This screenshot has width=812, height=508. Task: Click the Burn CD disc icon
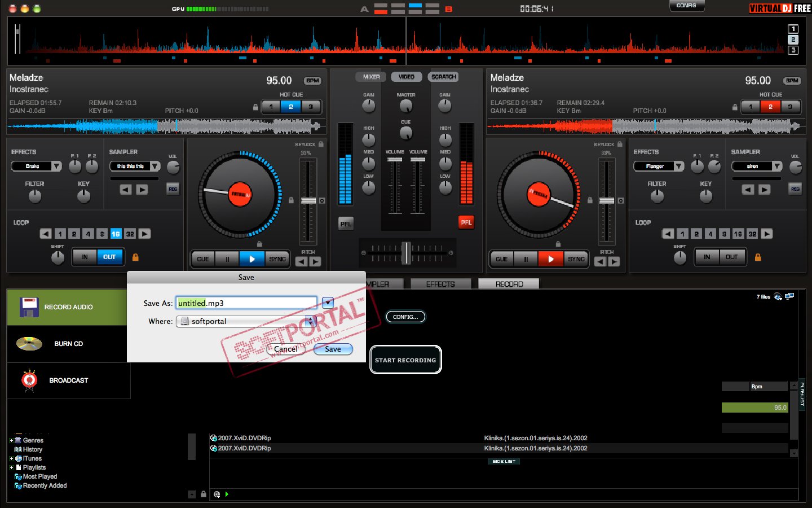point(29,344)
